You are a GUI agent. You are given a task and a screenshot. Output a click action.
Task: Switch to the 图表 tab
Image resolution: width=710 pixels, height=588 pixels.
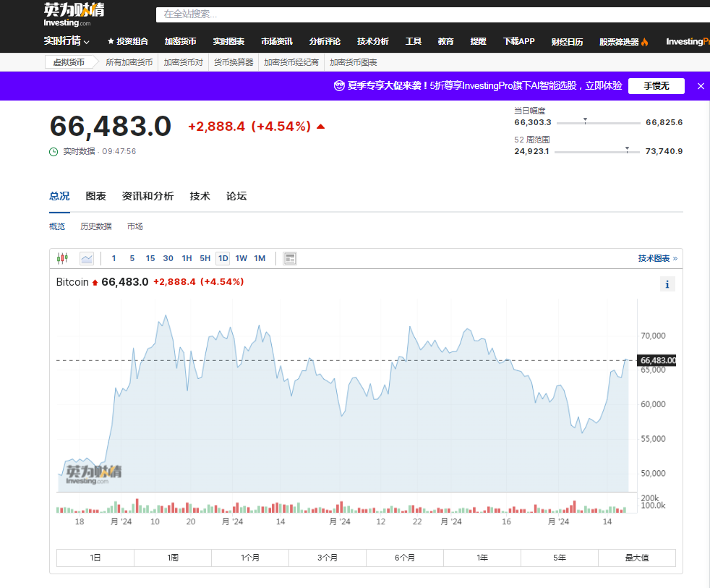coord(96,196)
